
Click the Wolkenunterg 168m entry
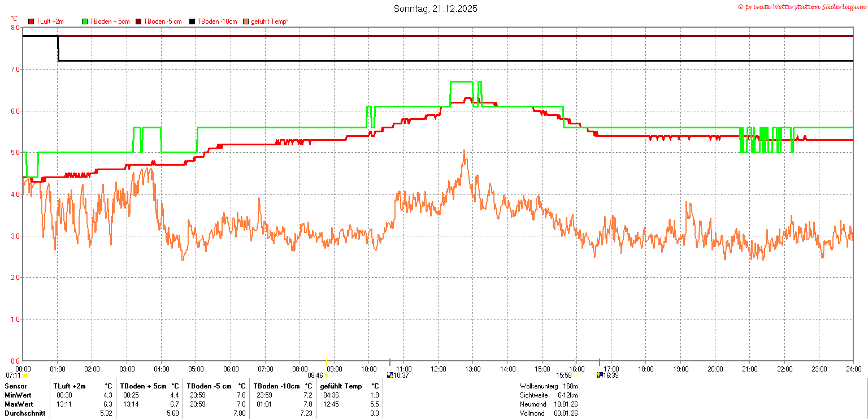click(x=549, y=386)
